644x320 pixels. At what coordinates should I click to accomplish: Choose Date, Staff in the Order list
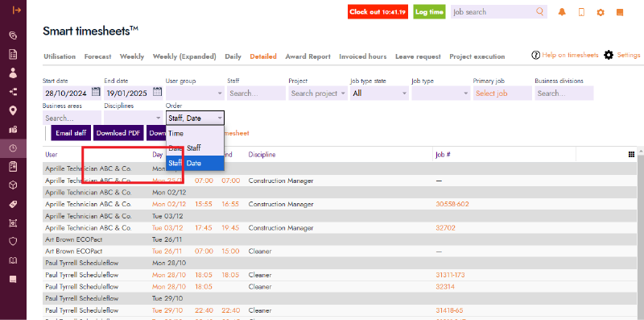(x=195, y=148)
